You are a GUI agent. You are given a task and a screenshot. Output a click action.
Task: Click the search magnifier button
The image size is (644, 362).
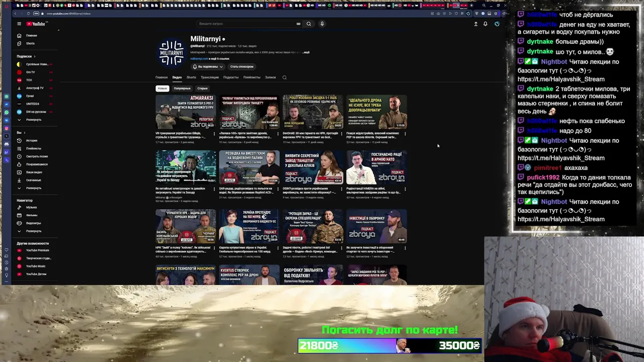(309, 24)
